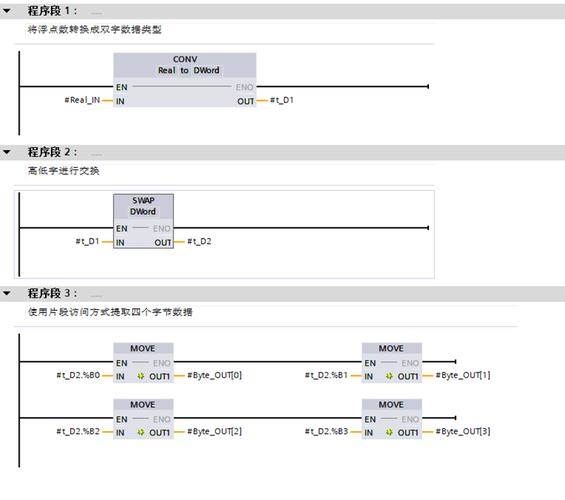Click network 1 comment 将浮点数转换成双字数据类型
565x500 pixels.
click(x=94, y=30)
